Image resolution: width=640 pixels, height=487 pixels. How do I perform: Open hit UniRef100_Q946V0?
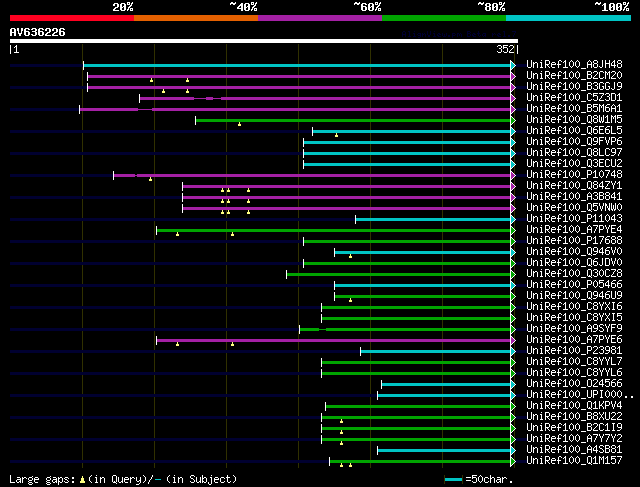click(x=574, y=252)
